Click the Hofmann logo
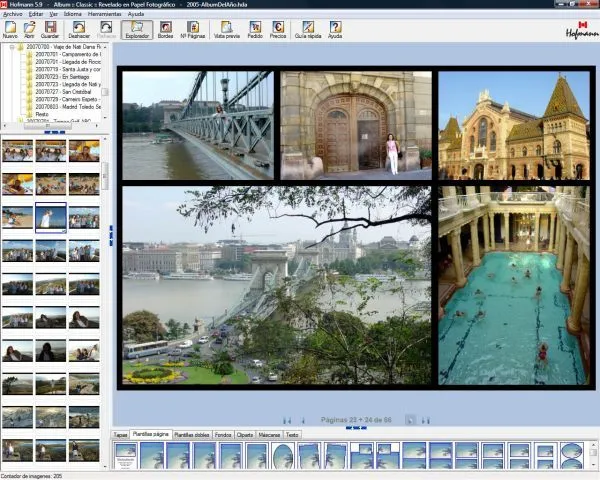This screenshot has height=480, width=600. tap(582, 30)
